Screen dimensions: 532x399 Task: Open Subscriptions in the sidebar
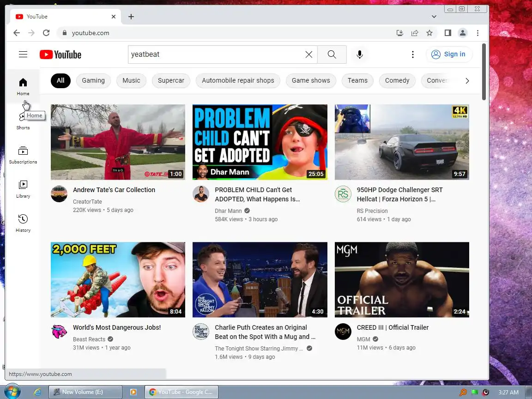tap(23, 155)
